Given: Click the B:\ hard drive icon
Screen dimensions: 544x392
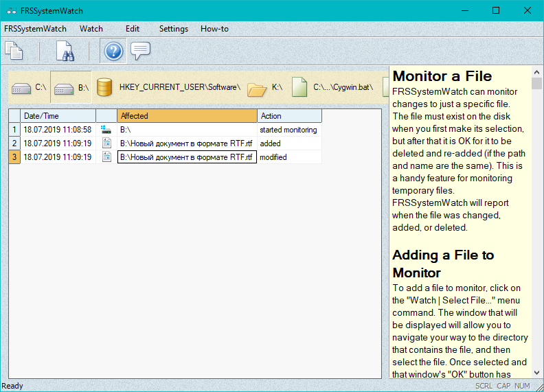Looking at the screenshot, I should (x=64, y=89).
